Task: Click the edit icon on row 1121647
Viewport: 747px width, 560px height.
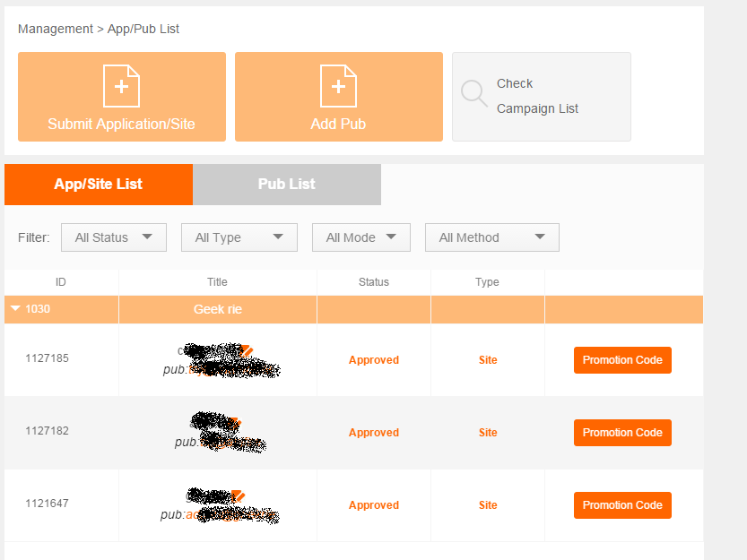Action: [x=239, y=495]
